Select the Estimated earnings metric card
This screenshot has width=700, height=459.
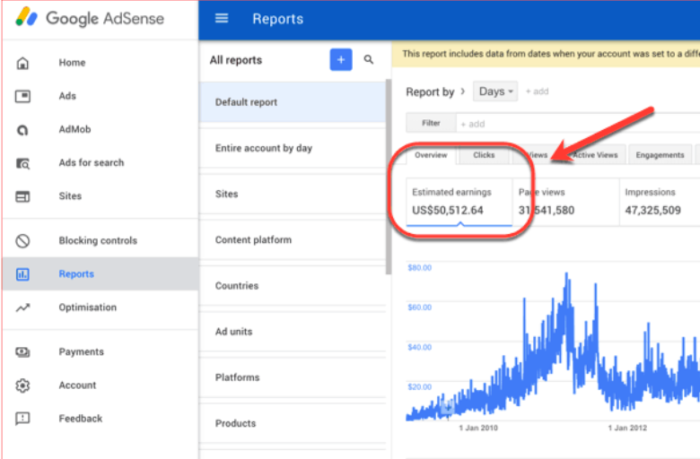pos(459,201)
